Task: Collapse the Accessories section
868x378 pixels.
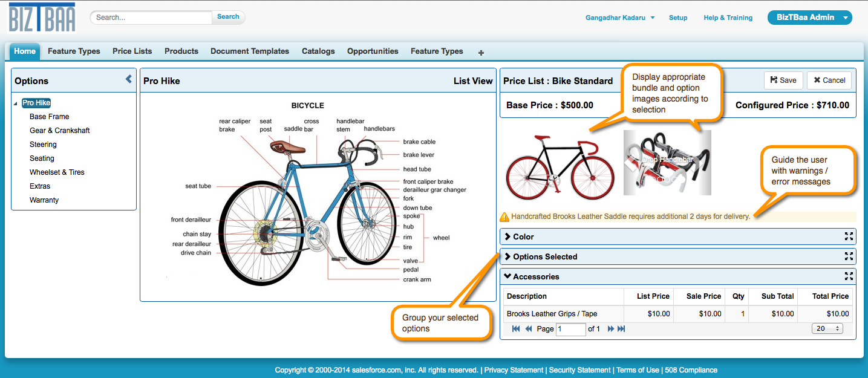Action: pyautogui.click(x=507, y=276)
